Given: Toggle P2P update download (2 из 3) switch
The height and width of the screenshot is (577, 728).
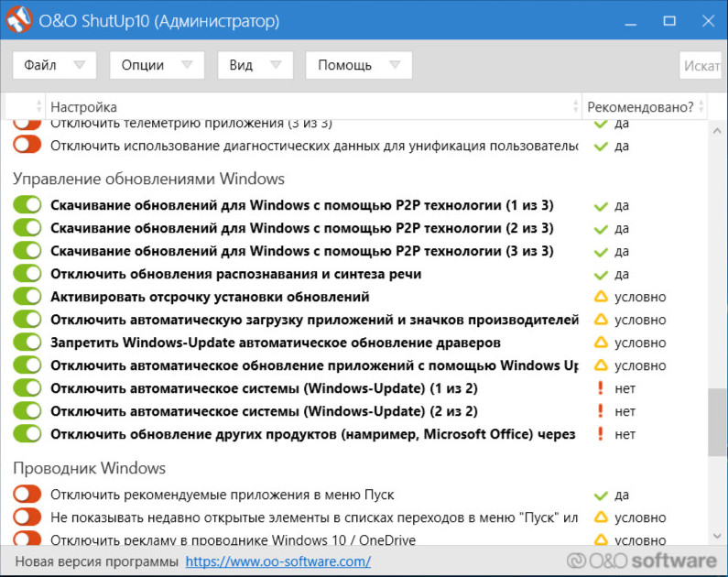Looking at the screenshot, I should (x=27, y=227).
